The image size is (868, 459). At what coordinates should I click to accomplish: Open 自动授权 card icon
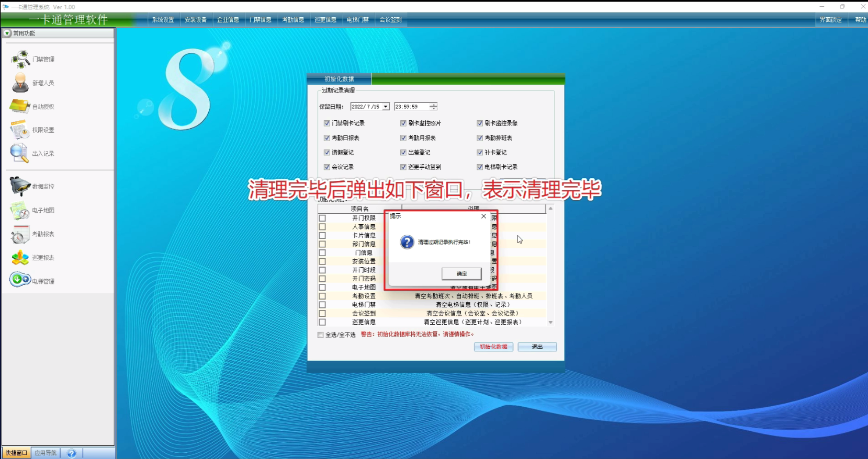coord(20,106)
